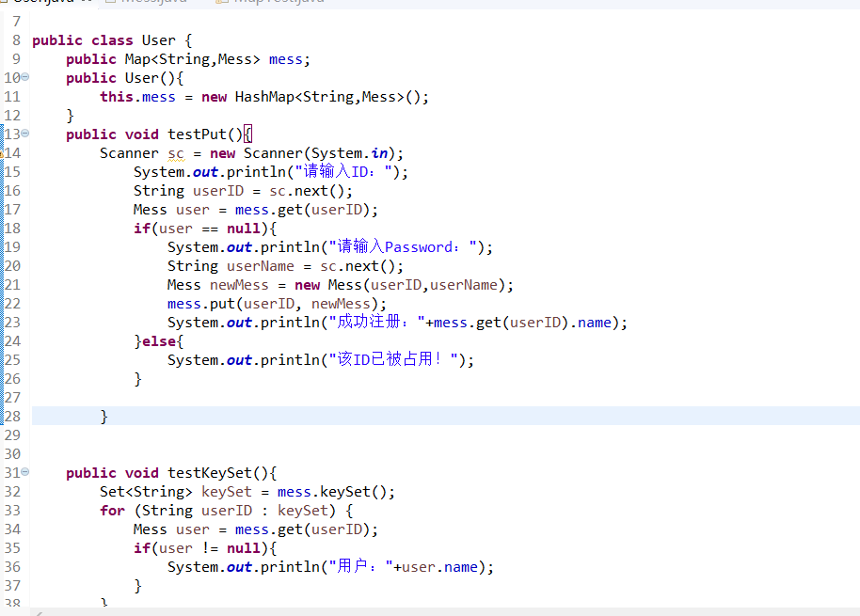Click the string "请输入Password：" on line 19
860x616 pixels.
point(403,247)
